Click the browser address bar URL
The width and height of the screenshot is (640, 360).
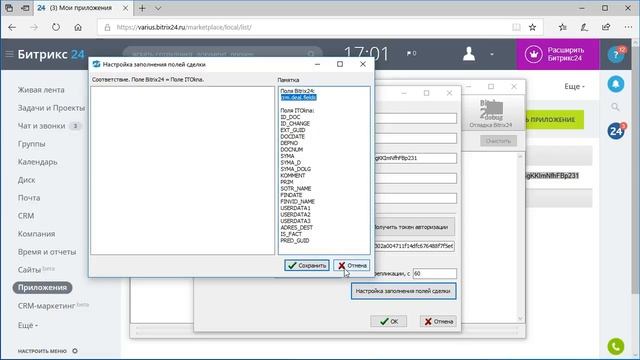pos(184,27)
